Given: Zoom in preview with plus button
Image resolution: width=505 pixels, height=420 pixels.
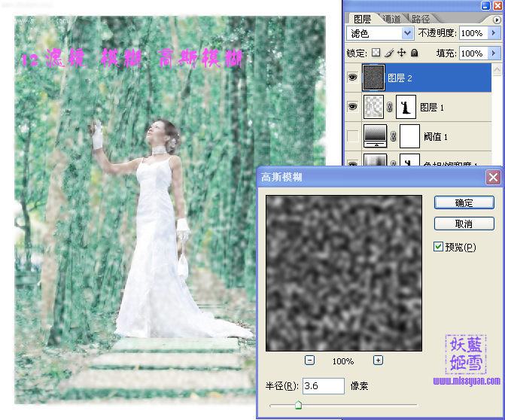Looking at the screenshot, I should [378, 360].
